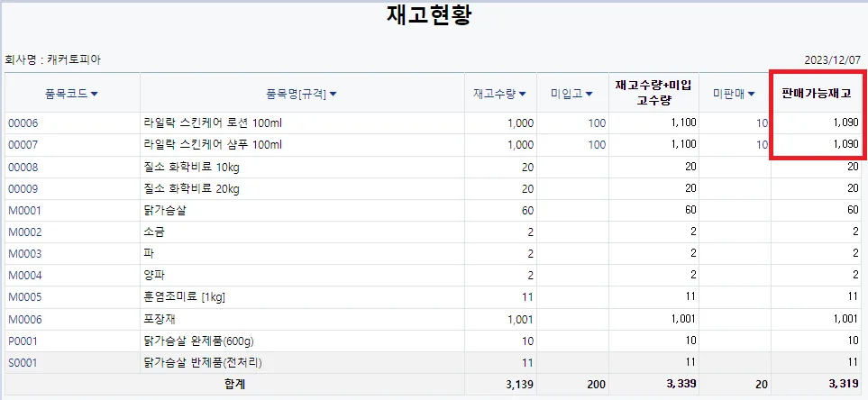Expand the 품목명[규격] column filter arrow
This screenshot has height=400, width=868.
tap(333, 94)
